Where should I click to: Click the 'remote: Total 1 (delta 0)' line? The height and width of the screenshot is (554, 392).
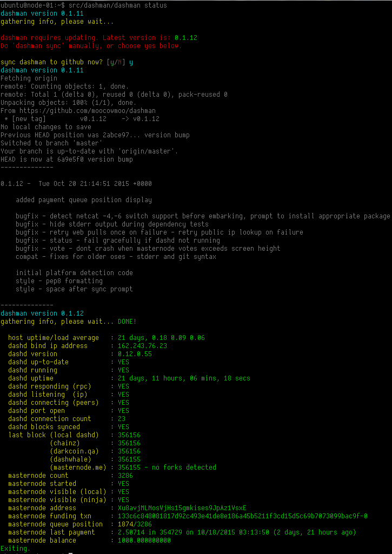click(114, 95)
